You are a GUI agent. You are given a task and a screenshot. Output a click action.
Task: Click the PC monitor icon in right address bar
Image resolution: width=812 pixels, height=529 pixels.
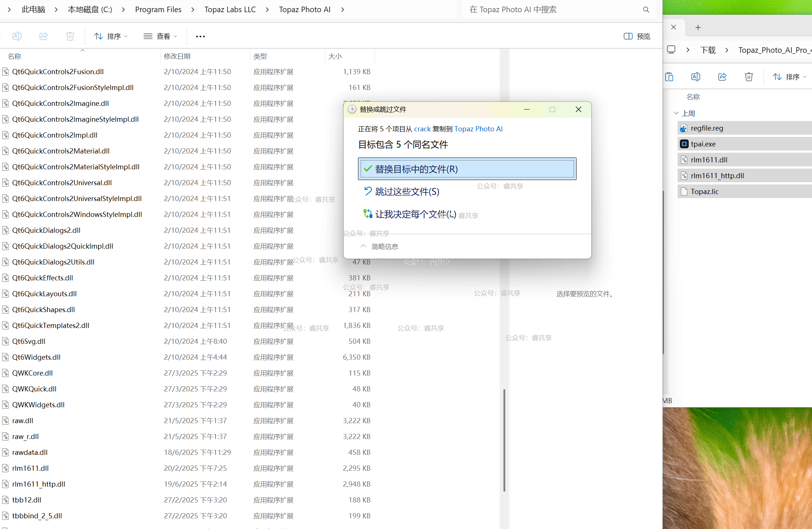point(671,49)
